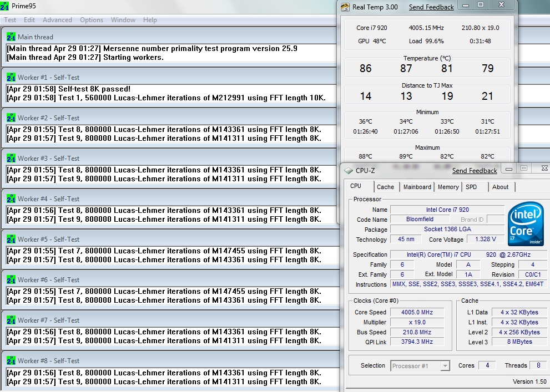Click the Worker #6 Self-Test icon
This screenshot has width=550, height=392.
(x=11, y=279)
